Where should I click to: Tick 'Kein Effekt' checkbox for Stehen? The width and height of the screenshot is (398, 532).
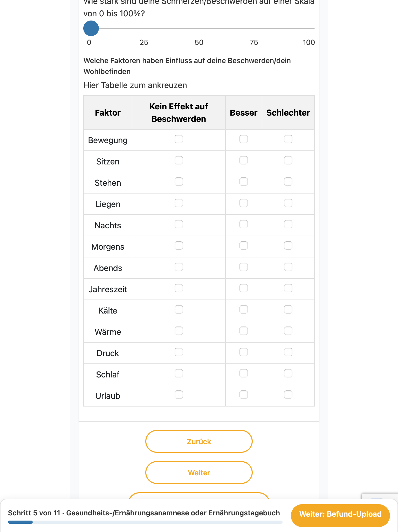coord(179,182)
